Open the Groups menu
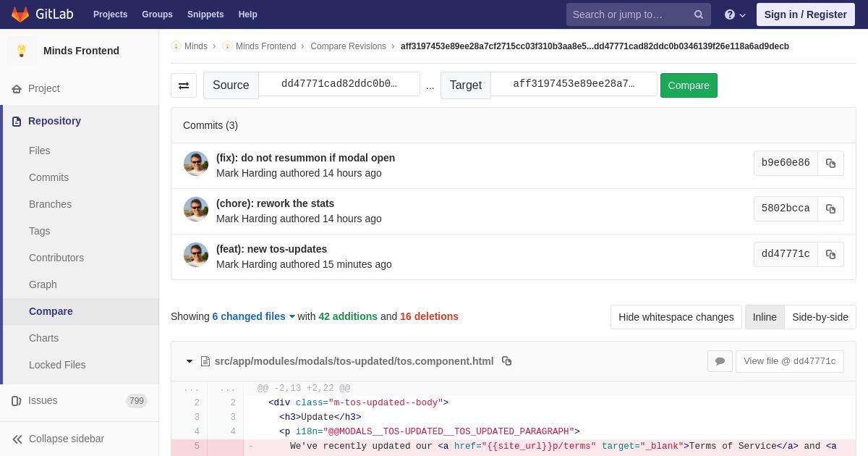868x456 pixels. [157, 14]
